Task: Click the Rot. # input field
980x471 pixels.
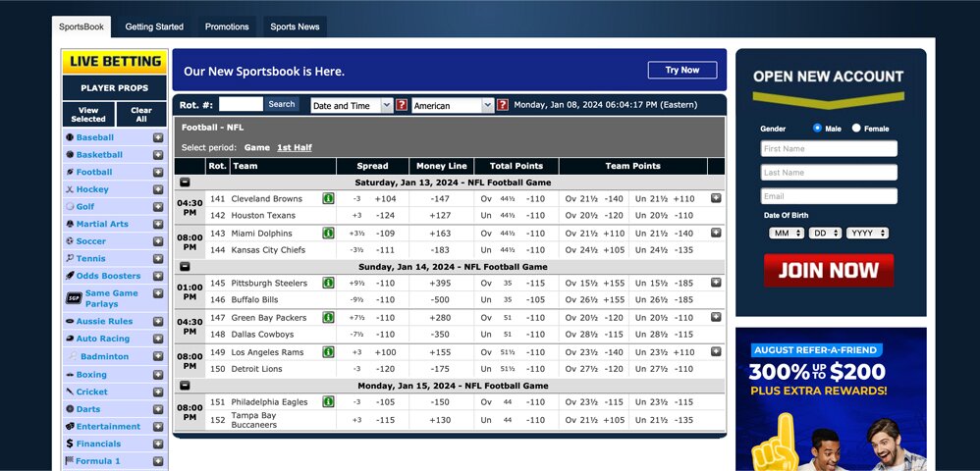Action: pos(241,104)
